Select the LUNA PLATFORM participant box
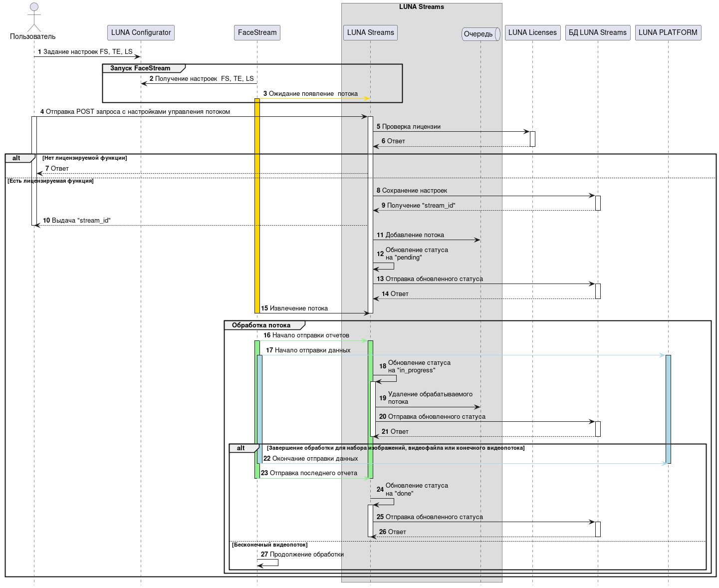The image size is (719, 588). pyautogui.click(x=668, y=32)
